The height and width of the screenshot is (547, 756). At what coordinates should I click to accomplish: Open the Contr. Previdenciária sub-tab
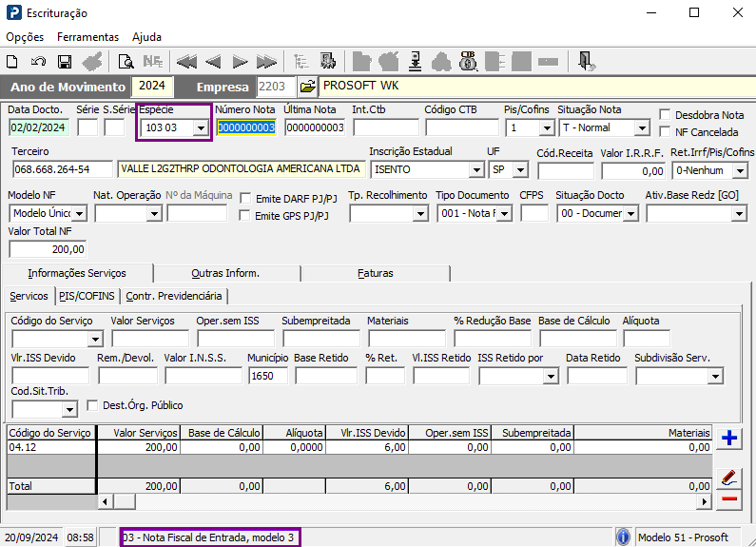coord(174,296)
